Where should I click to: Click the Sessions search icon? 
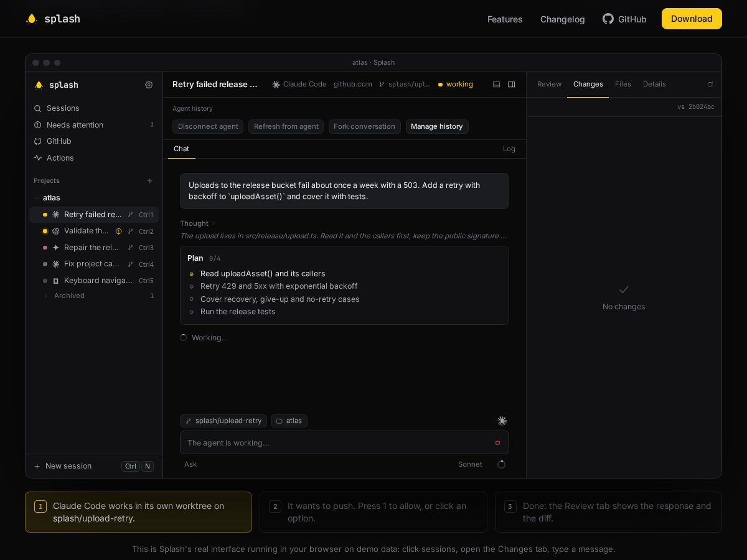point(38,108)
